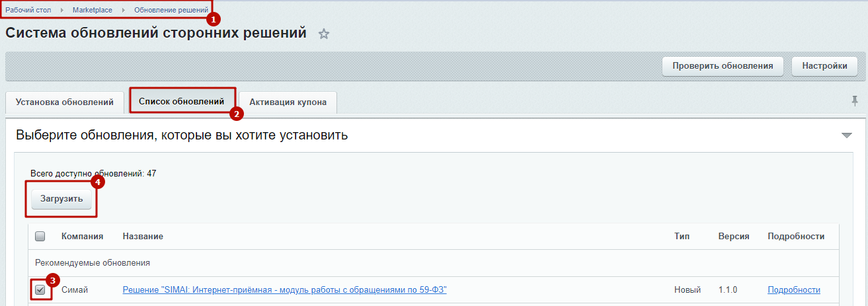Open the Список обновлений tab
Viewport: 868px width, 306px height.
[182, 102]
